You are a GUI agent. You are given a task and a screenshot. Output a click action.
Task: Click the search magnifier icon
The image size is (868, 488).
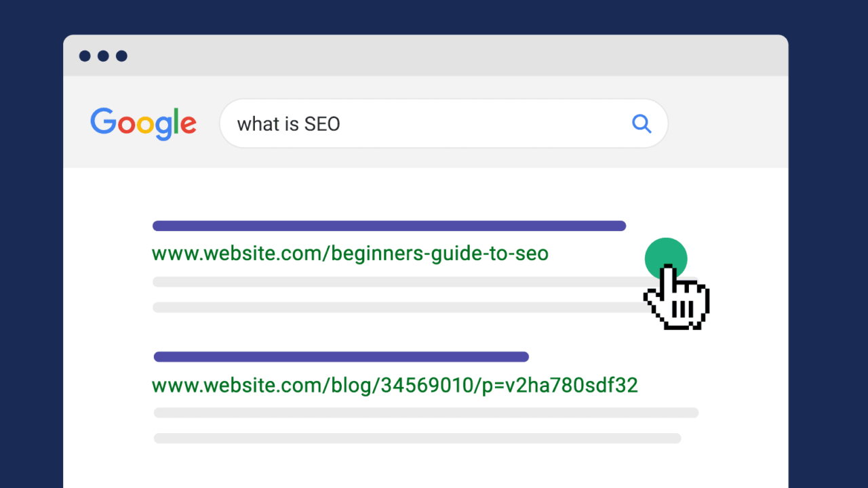coord(642,124)
